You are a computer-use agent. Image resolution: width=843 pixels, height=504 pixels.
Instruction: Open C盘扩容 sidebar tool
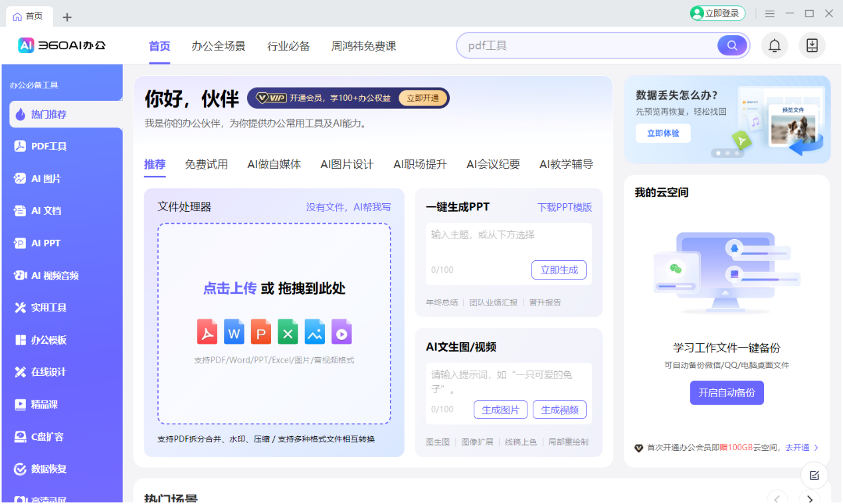pyautogui.click(x=47, y=437)
